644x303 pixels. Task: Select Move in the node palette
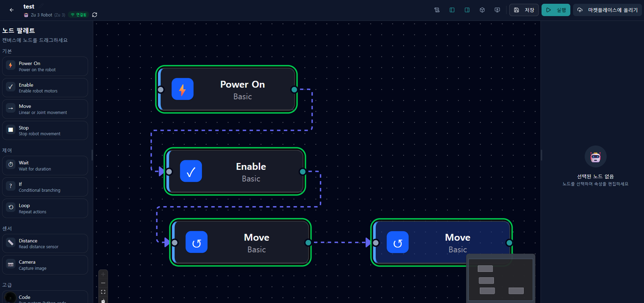[x=45, y=109]
